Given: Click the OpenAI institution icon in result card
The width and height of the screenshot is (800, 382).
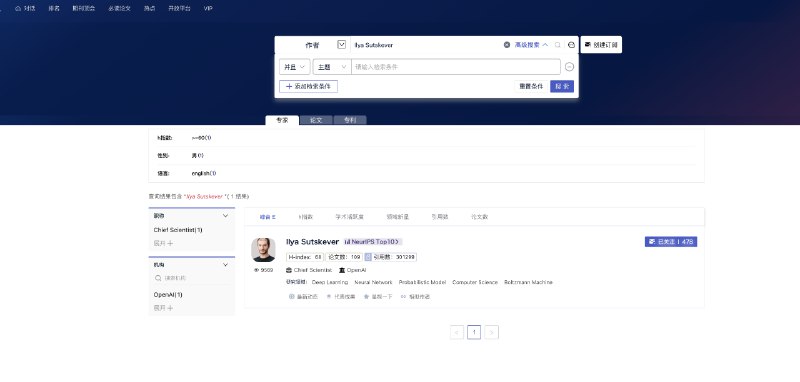Looking at the screenshot, I should (x=342, y=270).
